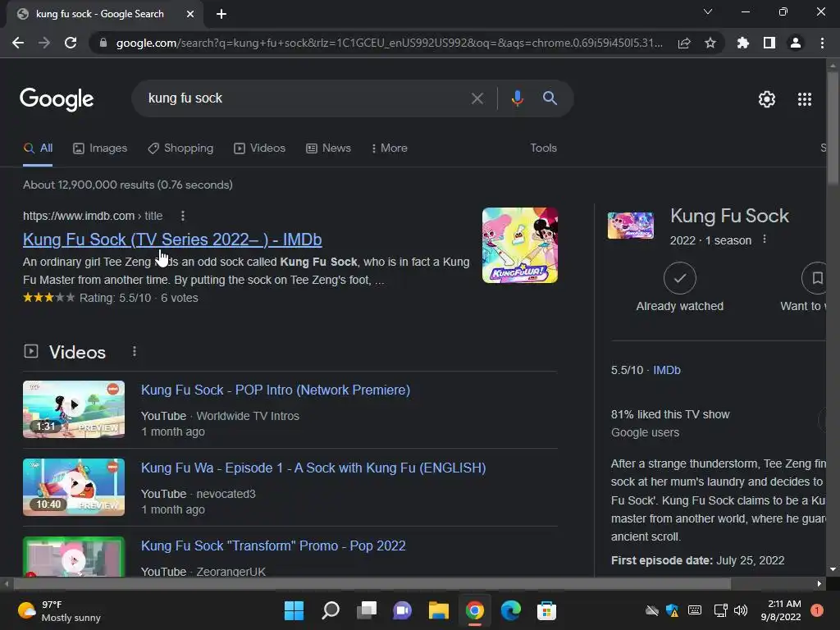Click the scroll right arrow
The width and height of the screenshot is (840, 630).
(819, 584)
